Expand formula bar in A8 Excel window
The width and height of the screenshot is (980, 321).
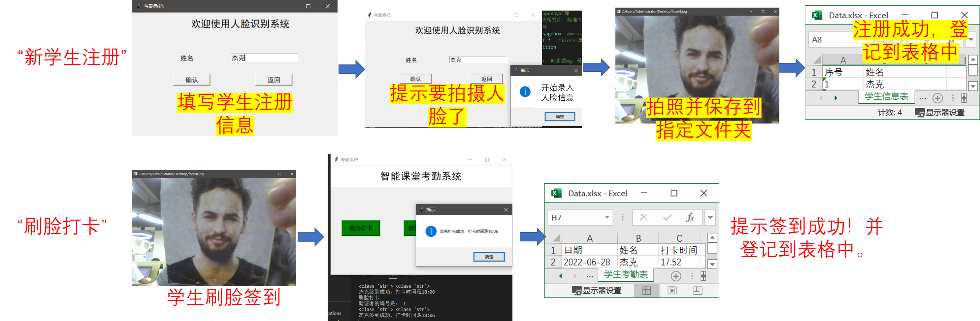click(971, 39)
